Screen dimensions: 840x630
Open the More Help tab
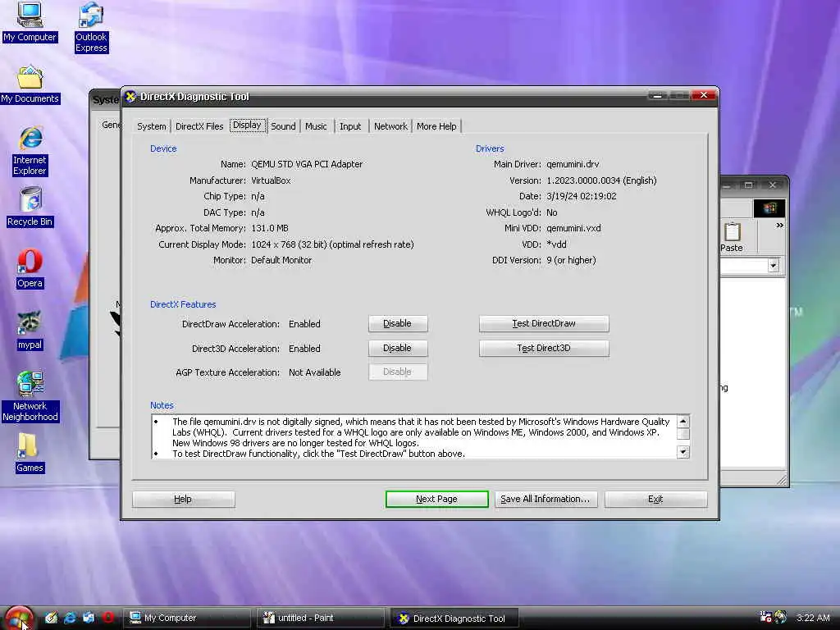click(x=436, y=126)
